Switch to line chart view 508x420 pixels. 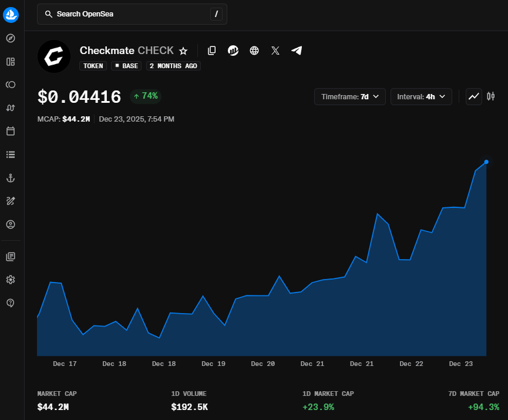coord(474,96)
